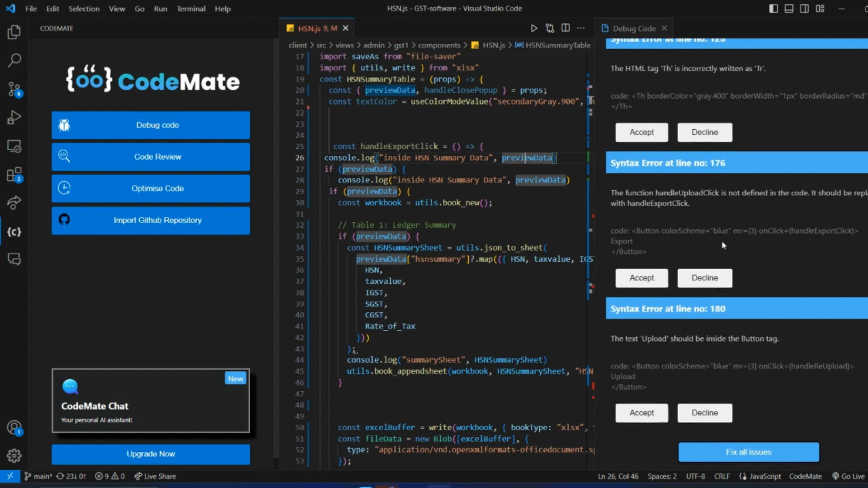
Task: Switch to the HSN.js tab
Action: point(317,28)
